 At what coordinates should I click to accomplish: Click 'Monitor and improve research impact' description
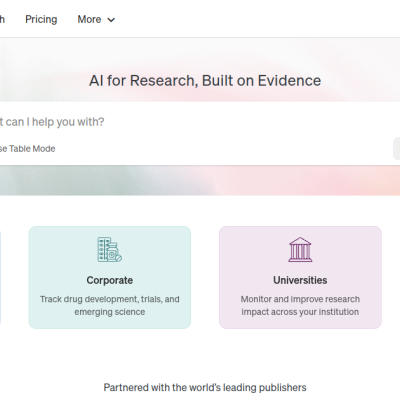coord(300,305)
